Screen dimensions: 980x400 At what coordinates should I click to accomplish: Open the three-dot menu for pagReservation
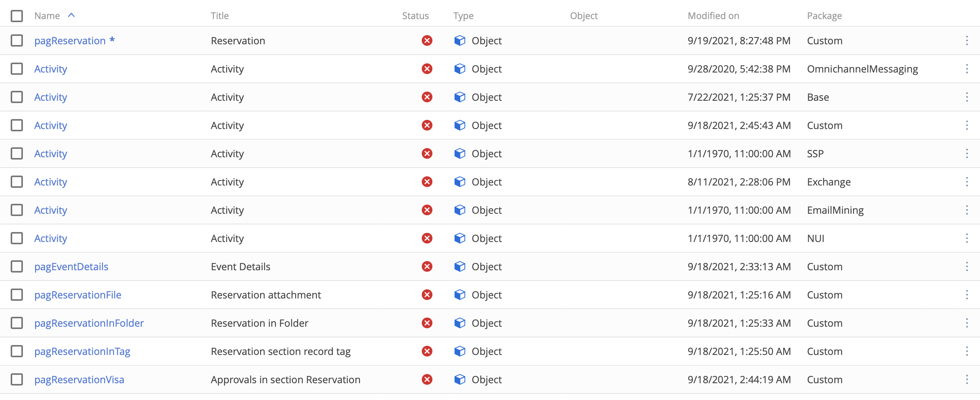click(967, 40)
